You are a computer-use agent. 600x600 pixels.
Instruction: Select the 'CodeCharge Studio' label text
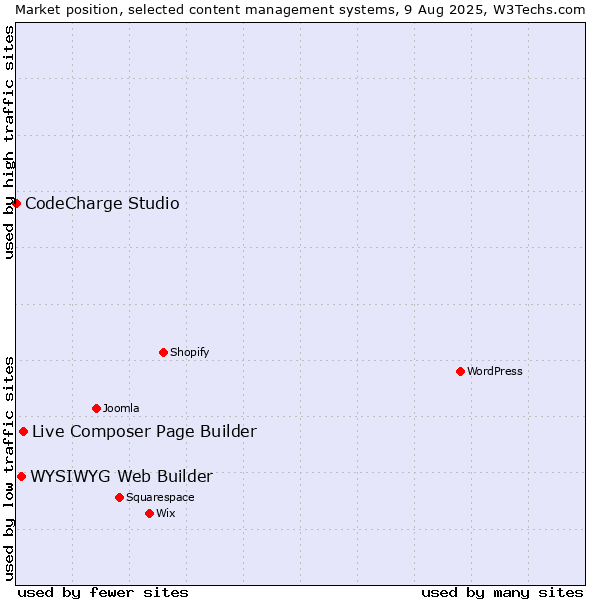(x=102, y=204)
